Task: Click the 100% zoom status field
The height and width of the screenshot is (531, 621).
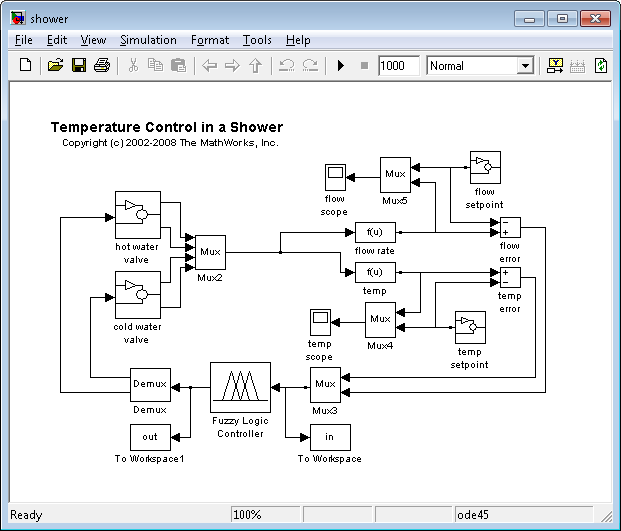Action: [265, 515]
